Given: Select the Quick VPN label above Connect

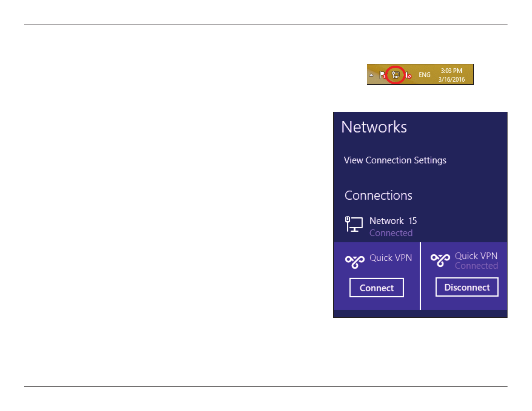Looking at the screenshot, I should 391,258.
